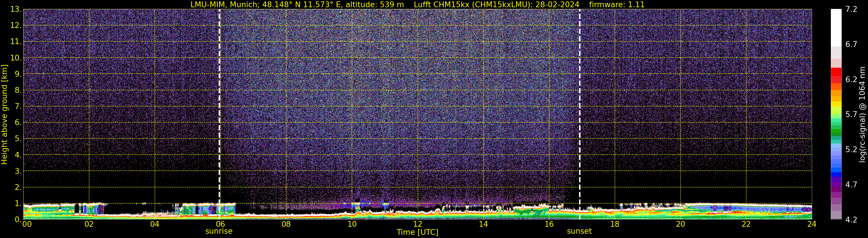Click the height-axis tick "11."

(x=16, y=41)
